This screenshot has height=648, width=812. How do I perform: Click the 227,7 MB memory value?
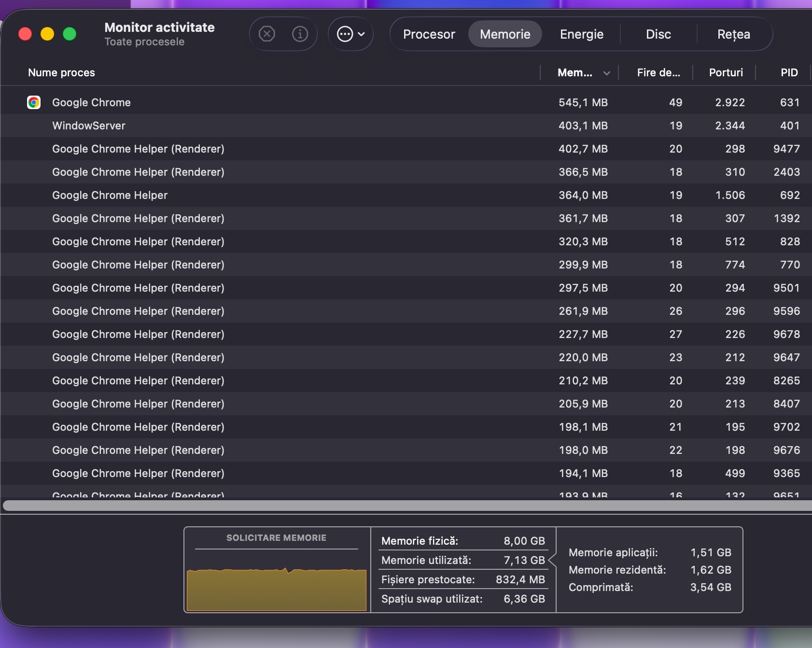point(583,334)
